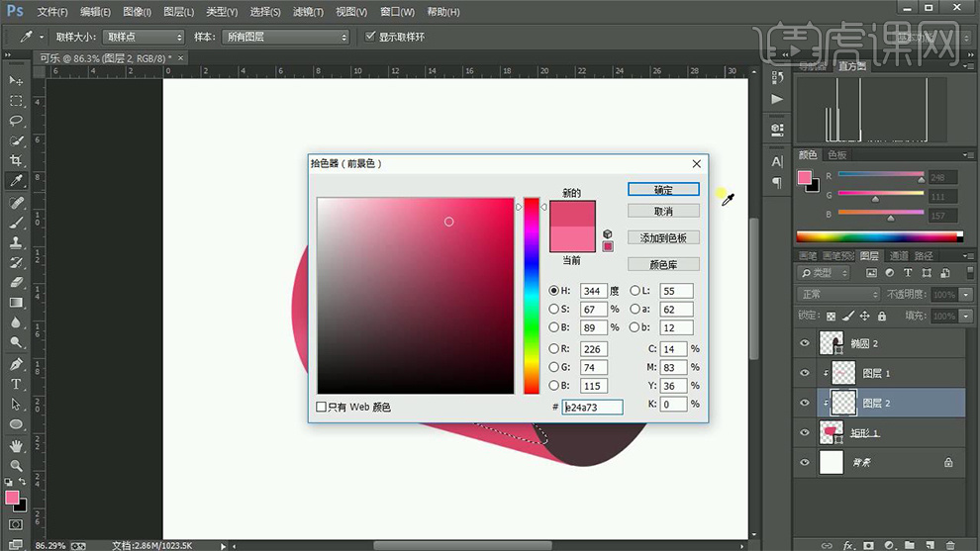Enable 只有 Web 颜色 checkbox
The width and height of the screenshot is (980, 551).
click(322, 407)
